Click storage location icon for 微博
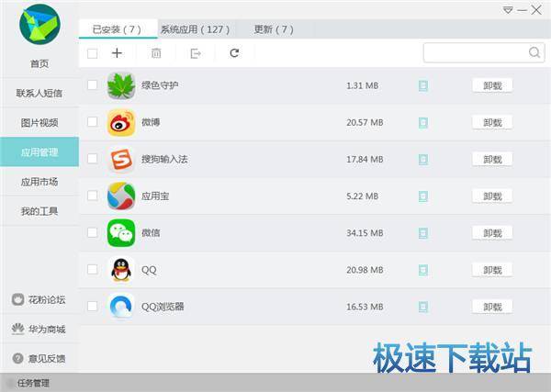The image size is (551, 392). [x=423, y=123]
